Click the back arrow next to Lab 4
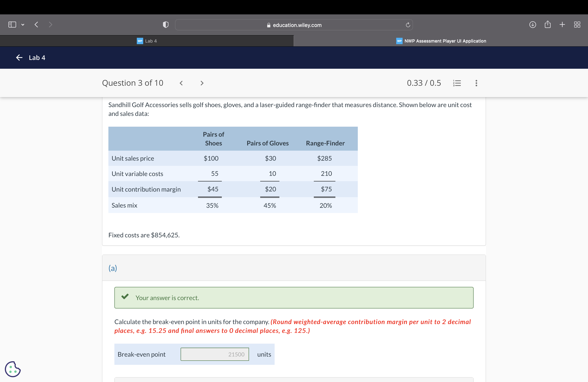The width and height of the screenshot is (588, 382). tap(19, 58)
